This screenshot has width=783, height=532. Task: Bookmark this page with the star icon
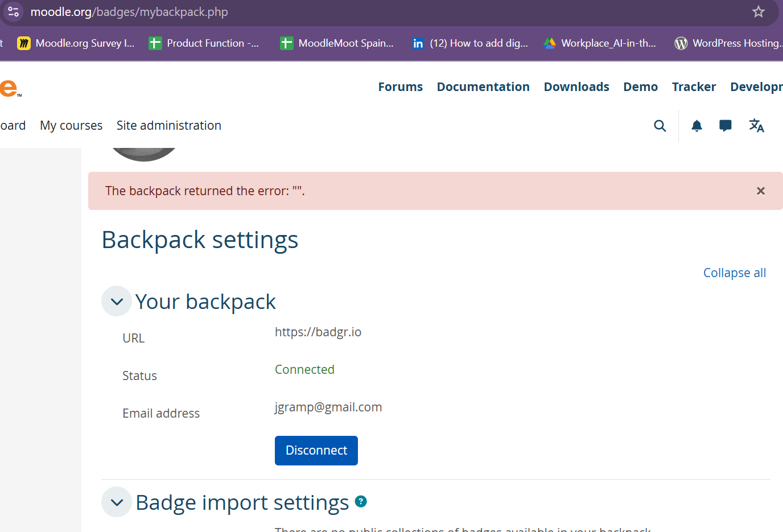tap(758, 11)
